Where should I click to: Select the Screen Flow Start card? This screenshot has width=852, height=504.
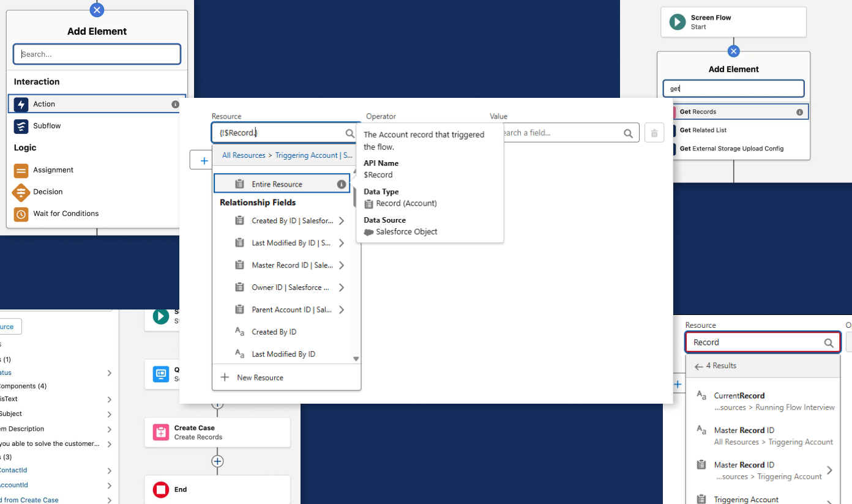coord(733,22)
